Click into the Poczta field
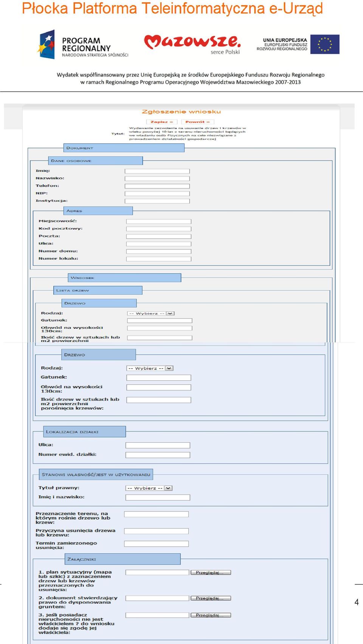Screen dimensions: 363x644 point(159,236)
